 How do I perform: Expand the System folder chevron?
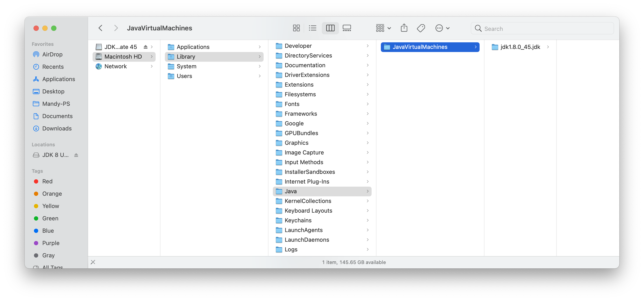[x=260, y=66]
